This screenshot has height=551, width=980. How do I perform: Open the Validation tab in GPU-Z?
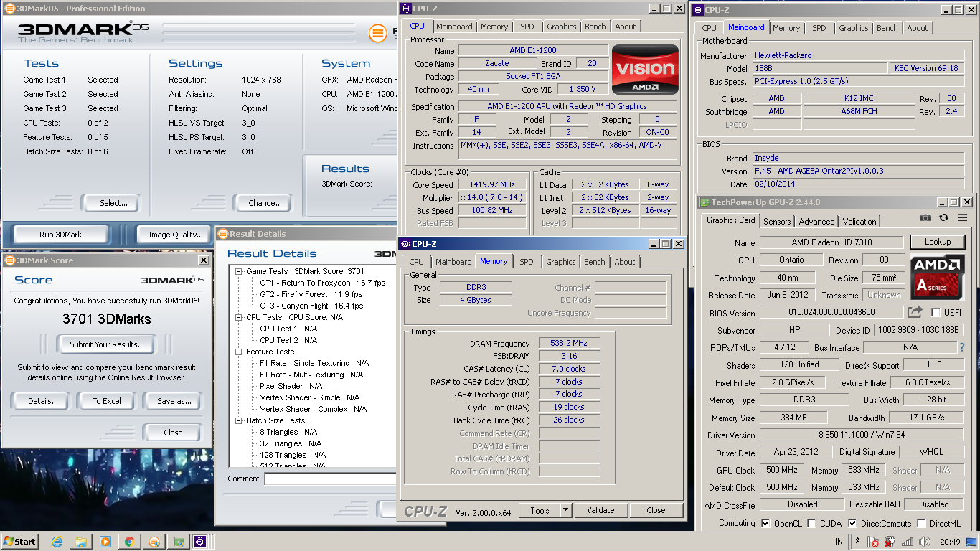(x=859, y=222)
